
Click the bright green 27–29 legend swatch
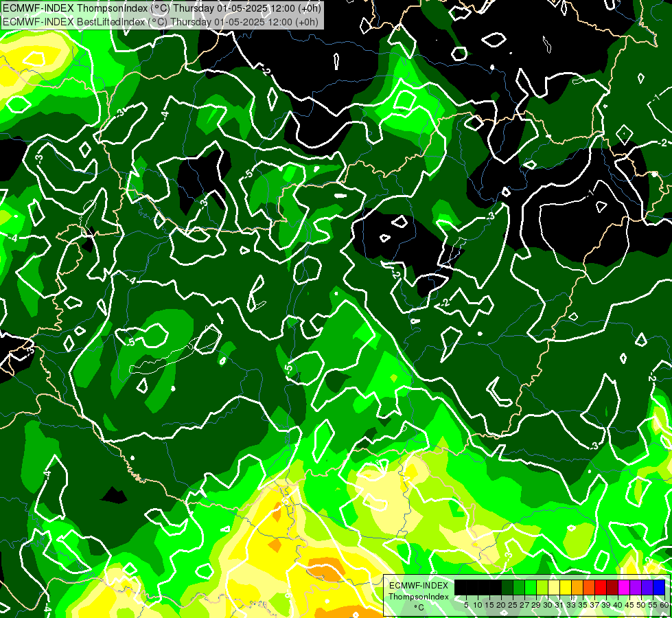[531, 587]
